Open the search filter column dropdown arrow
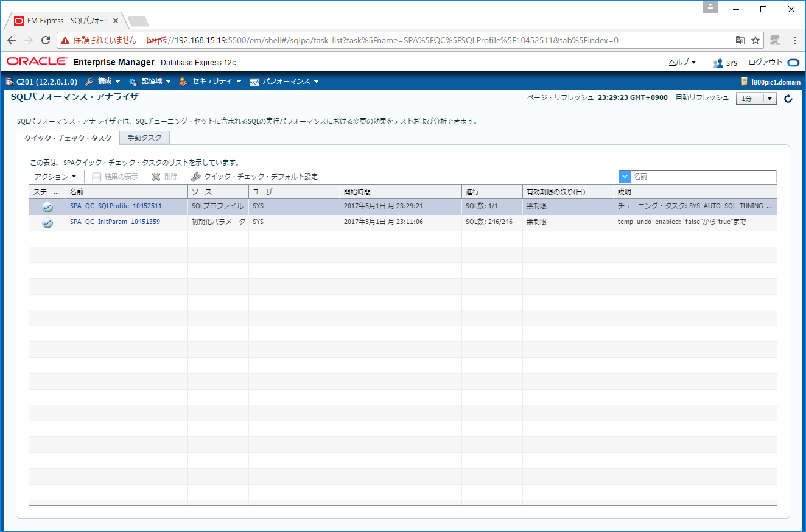This screenshot has height=532, width=806. pos(625,177)
